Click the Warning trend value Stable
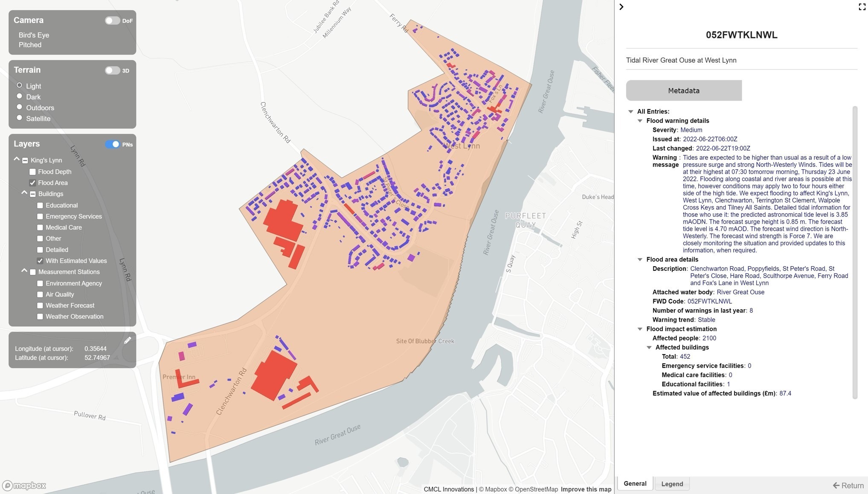The width and height of the screenshot is (868, 494). tap(706, 320)
